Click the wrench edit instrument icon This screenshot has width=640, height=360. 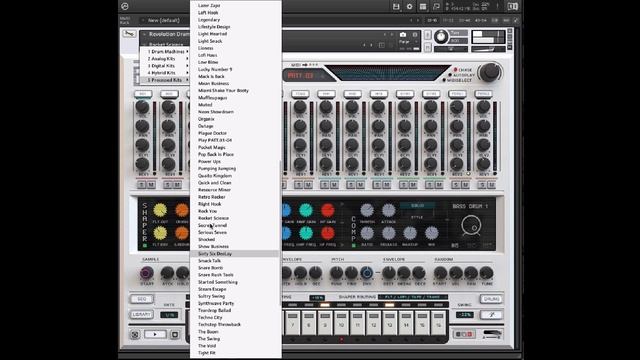pos(129,33)
